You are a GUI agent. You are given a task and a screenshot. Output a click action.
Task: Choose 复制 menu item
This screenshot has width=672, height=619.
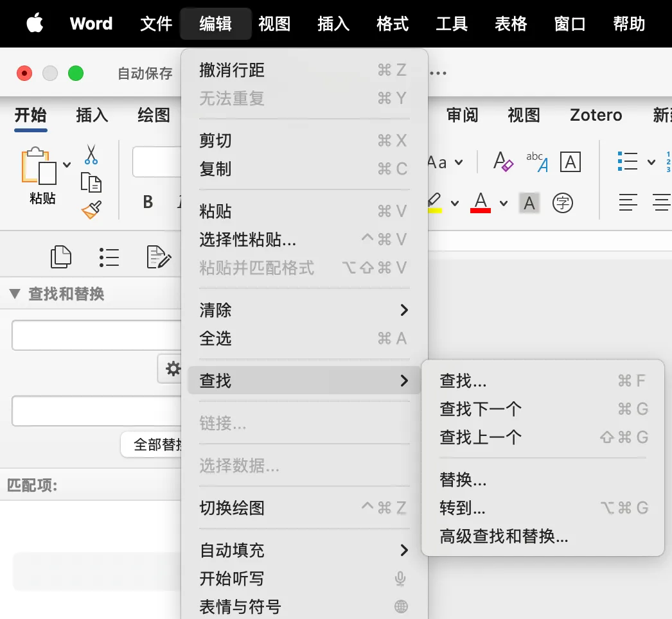pyautogui.click(x=304, y=169)
